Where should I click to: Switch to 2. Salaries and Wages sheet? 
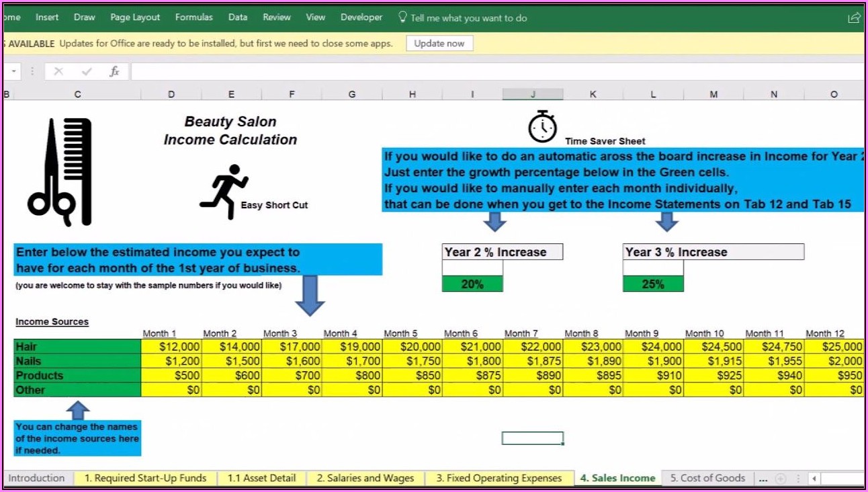[365, 479]
